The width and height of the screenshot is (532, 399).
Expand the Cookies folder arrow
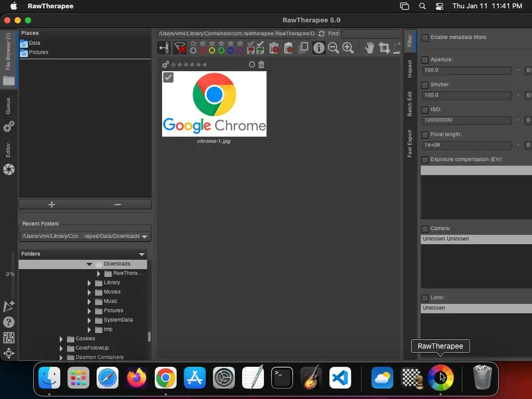click(x=61, y=339)
